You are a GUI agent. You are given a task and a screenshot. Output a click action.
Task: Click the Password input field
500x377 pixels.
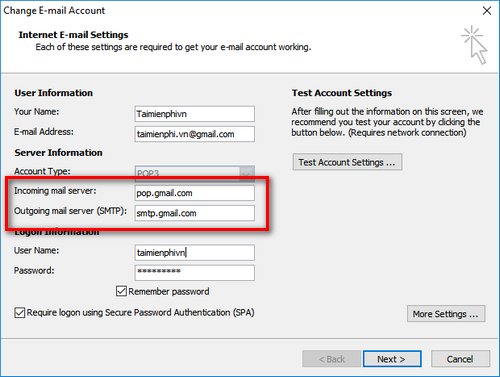(195, 273)
